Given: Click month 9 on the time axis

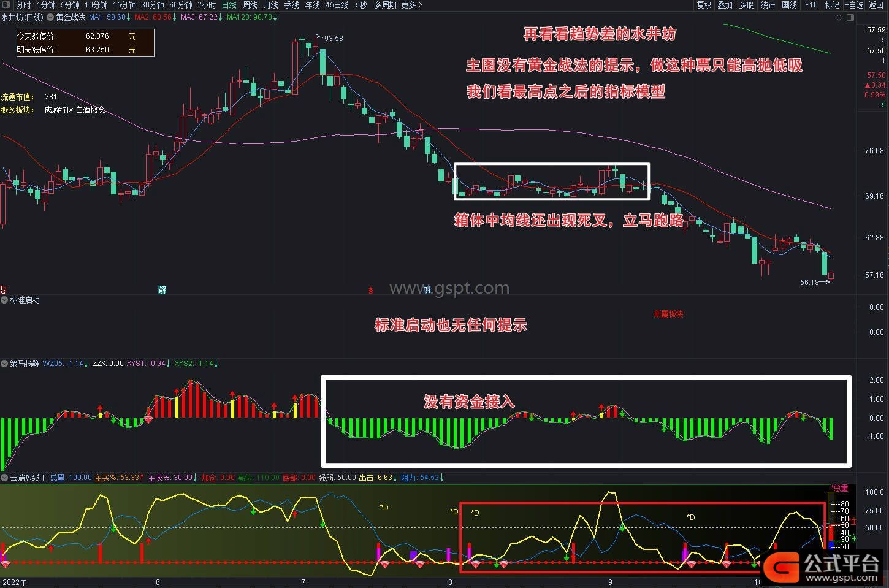Looking at the screenshot, I should coord(609,582).
